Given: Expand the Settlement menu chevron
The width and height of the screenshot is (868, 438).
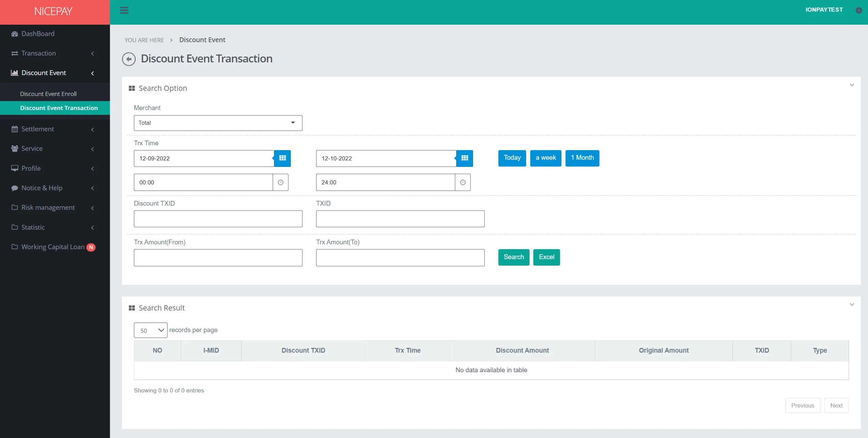Looking at the screenshot, I should click(x=92, y=130).
